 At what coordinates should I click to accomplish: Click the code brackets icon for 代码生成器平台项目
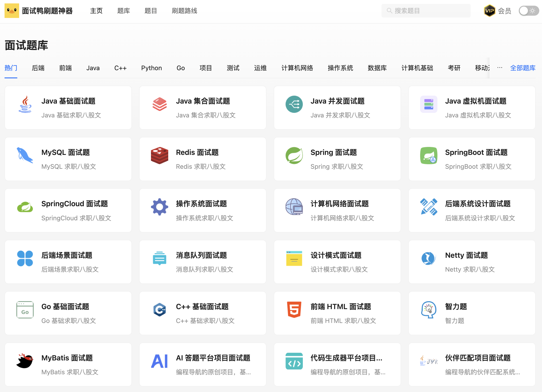294,361
